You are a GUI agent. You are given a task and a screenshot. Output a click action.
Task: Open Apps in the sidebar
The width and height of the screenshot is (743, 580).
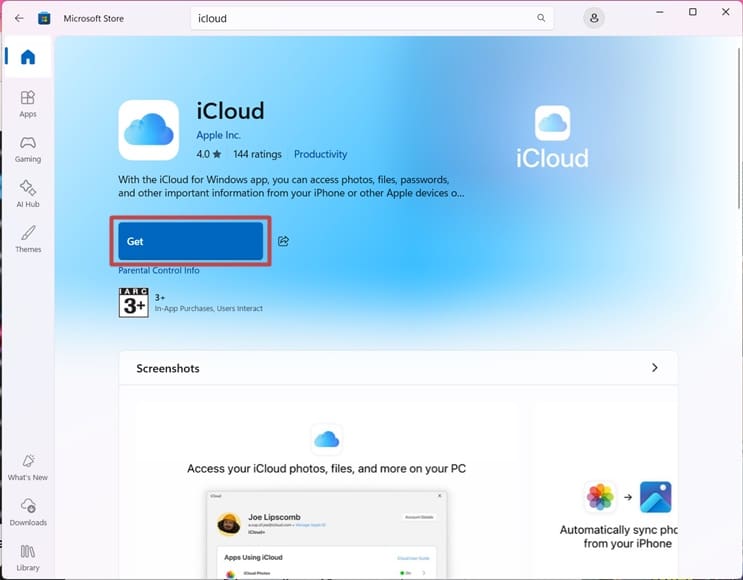pyautogui.click(x=28, y=104)
